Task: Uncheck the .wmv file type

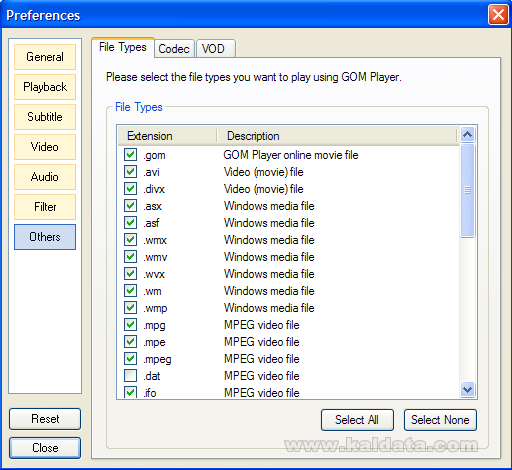Action: click(130, 257)
